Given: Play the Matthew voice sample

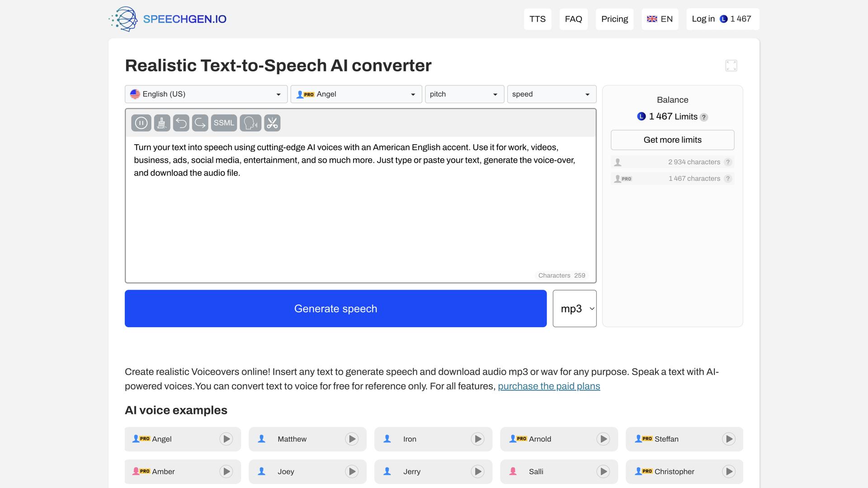Looking at the screenshot, I should (x=351, y=439).
